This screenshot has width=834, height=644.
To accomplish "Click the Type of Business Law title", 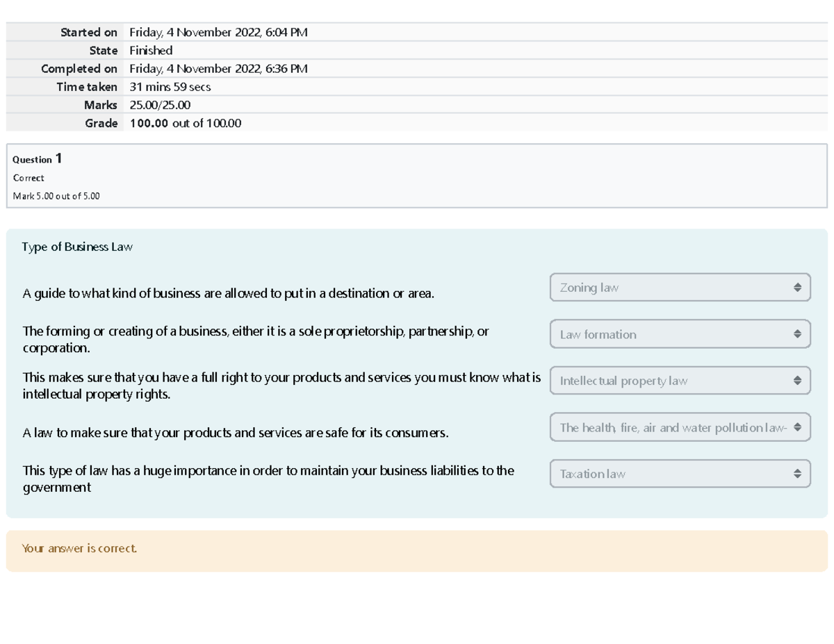I will [77, 247].
